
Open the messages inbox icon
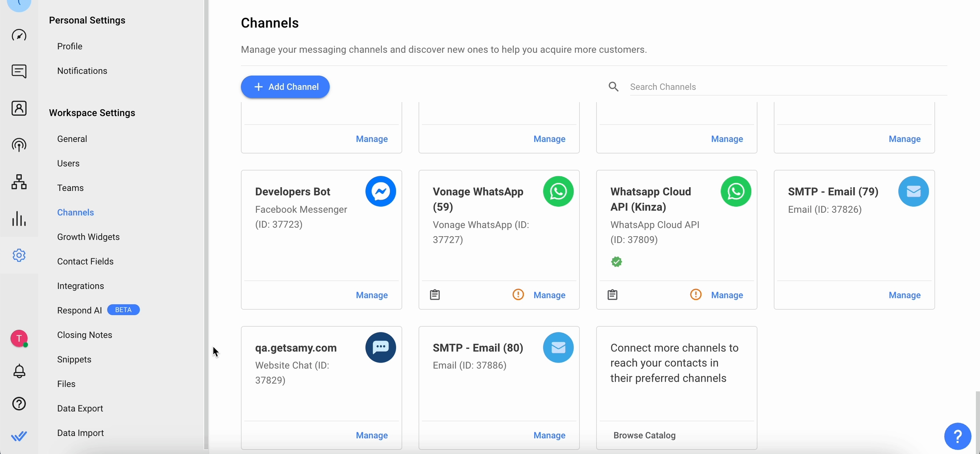[x=19, y=71]
